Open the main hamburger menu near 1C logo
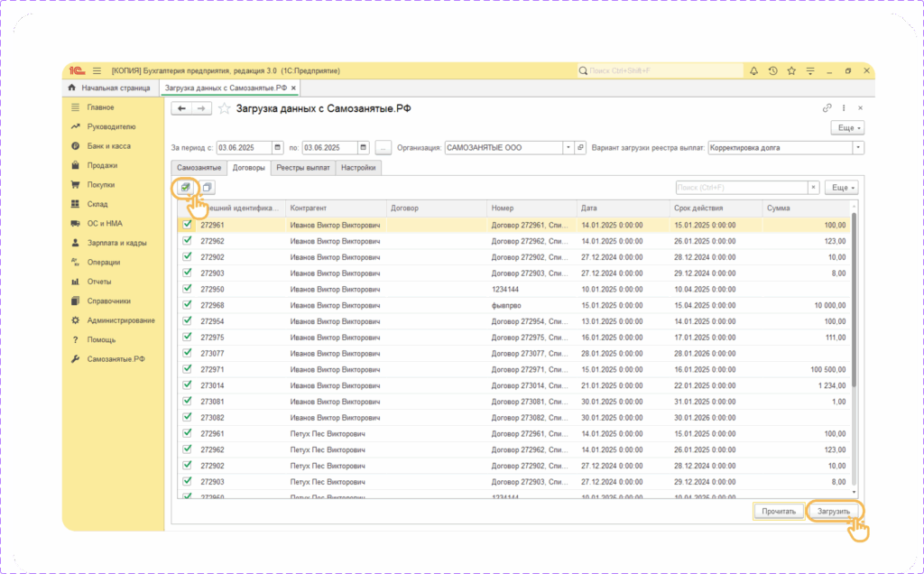Viewport: 924px width, 574px height. click(x=97, y=70)
